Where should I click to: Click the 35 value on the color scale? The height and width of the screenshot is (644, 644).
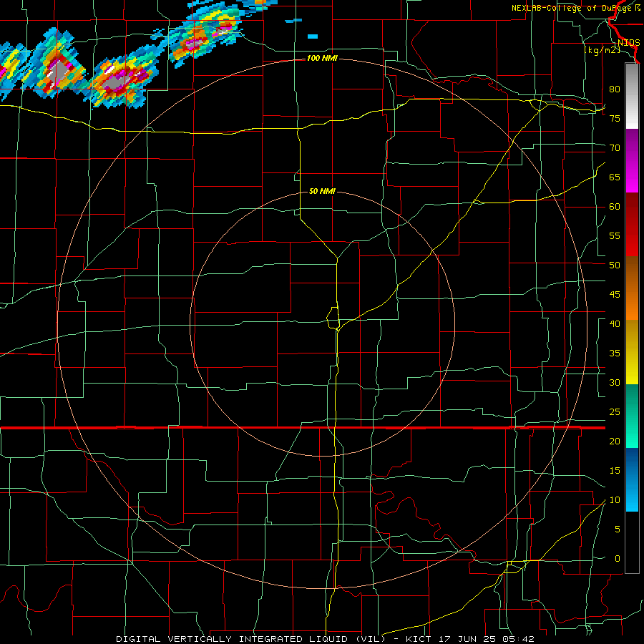[615, 353]
